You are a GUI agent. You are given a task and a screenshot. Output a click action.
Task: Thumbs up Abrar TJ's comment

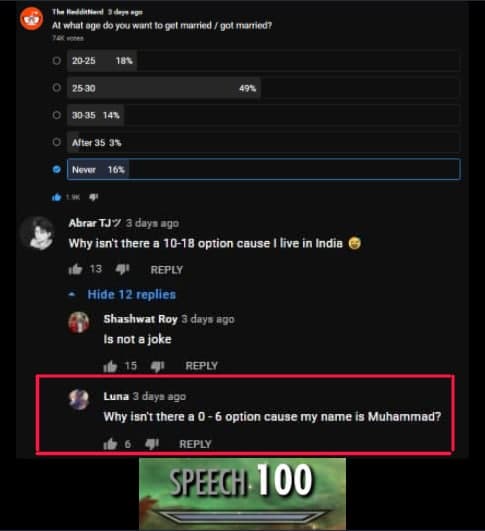pos(75,269)
